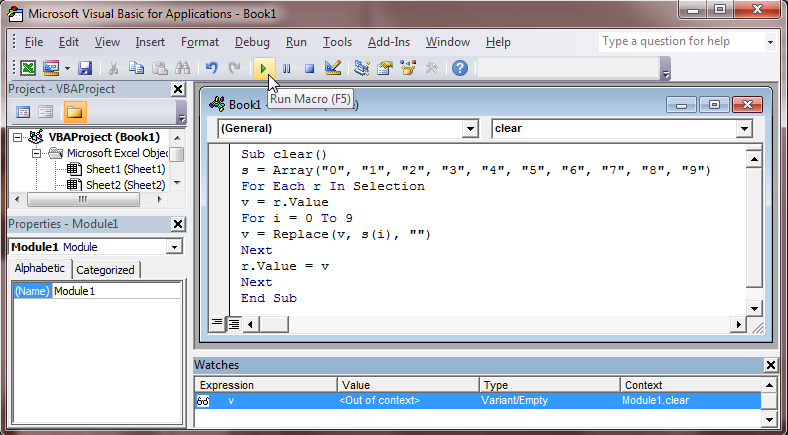Click the View Microsoft Excel icon
The image size is (788, 435).
pyautogui.click(x=28, y=68)
